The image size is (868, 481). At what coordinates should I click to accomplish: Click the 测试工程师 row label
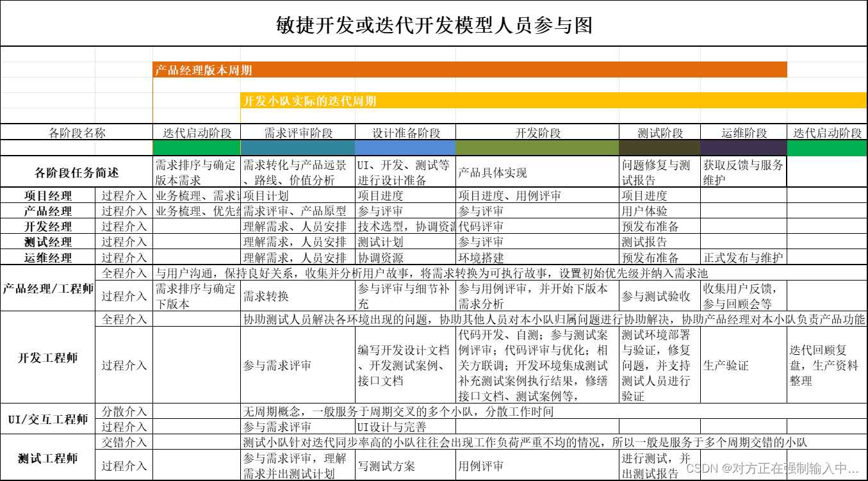pyautogui.click(x=48, y=458)
